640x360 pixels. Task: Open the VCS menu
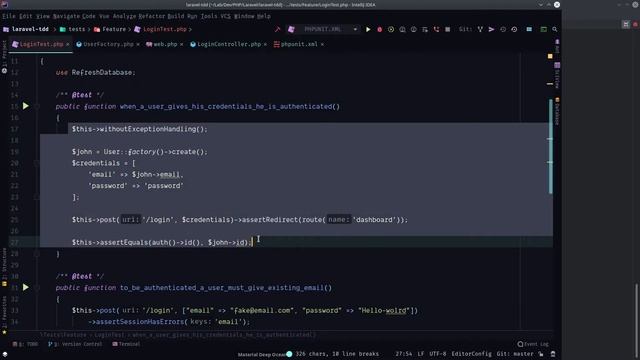225,16
